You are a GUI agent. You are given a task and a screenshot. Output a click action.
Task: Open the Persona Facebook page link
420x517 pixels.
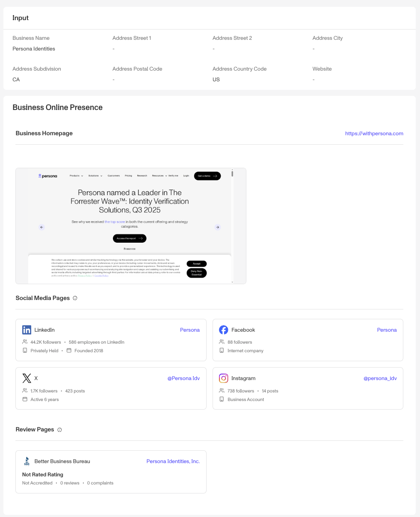point(387,330)
